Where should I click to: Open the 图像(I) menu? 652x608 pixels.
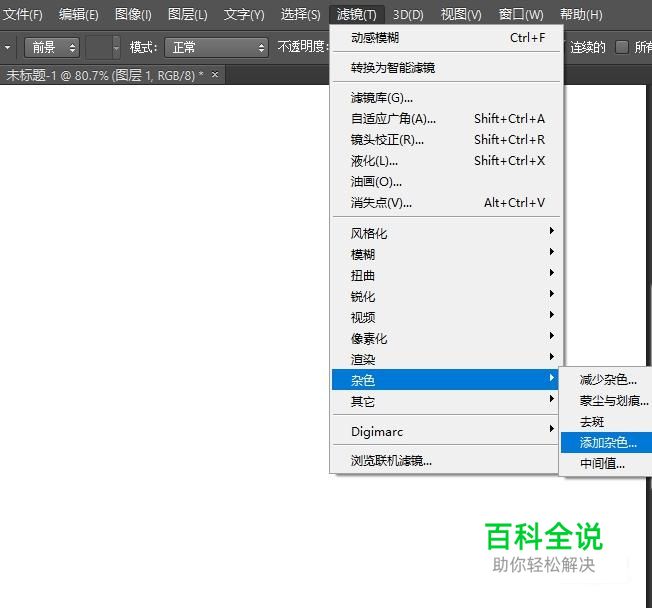(133, 15)
